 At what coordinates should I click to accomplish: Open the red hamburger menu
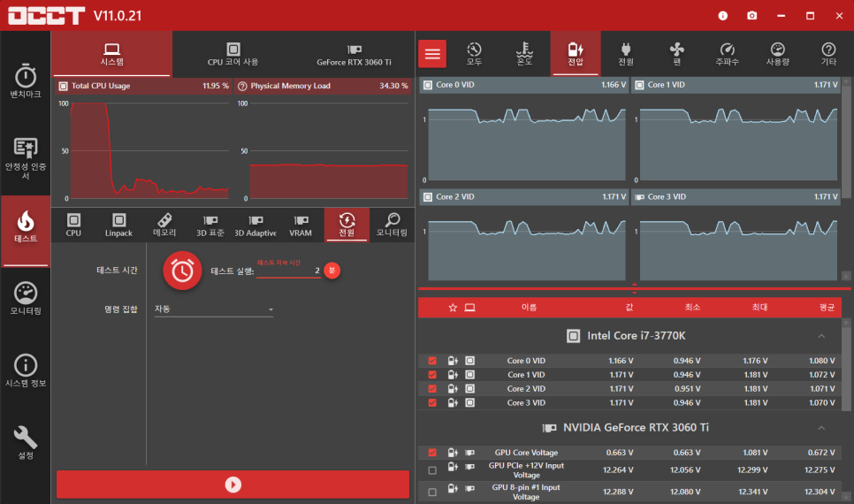[432, 53]
